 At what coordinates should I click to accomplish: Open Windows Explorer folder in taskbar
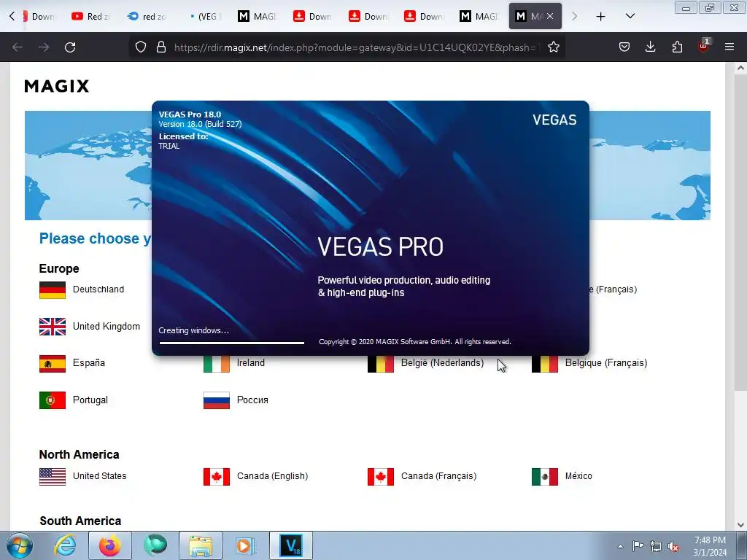[201, 545]
